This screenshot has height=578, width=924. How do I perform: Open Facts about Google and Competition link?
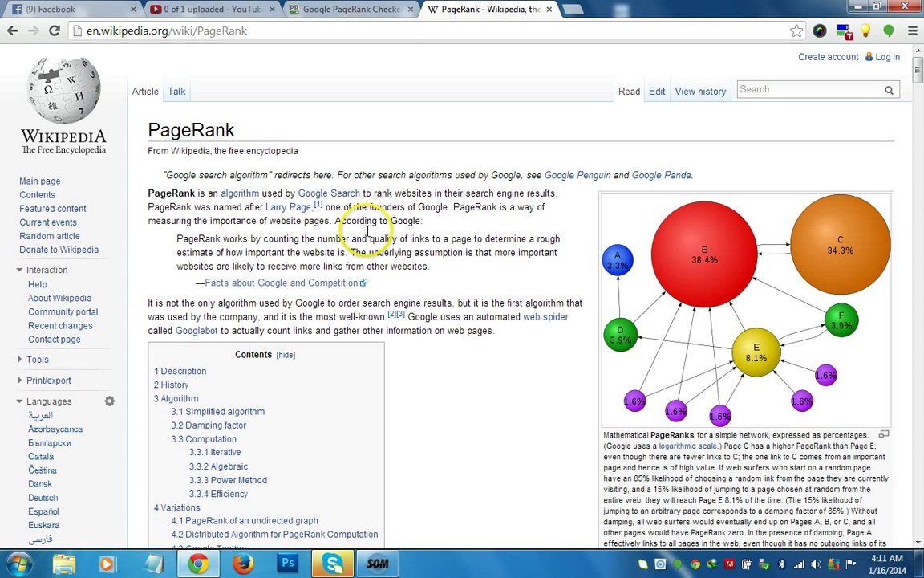click(281, 283)
